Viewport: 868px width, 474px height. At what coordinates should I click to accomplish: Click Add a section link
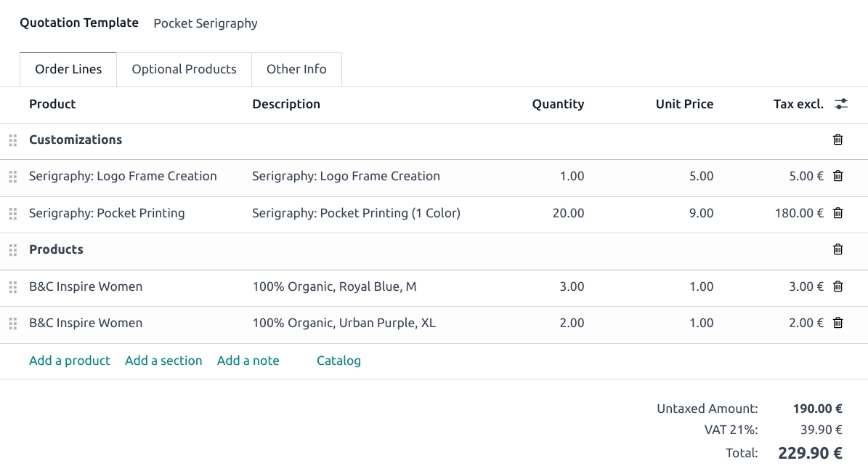[x=163, y=361]
